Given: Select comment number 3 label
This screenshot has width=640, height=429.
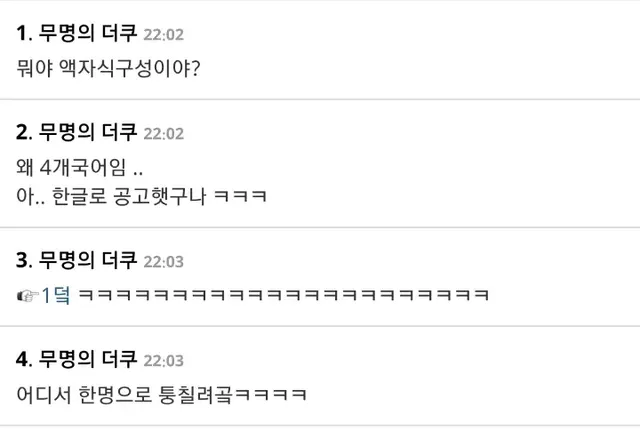Looking at the screenshot, I should tap(24, 260).
